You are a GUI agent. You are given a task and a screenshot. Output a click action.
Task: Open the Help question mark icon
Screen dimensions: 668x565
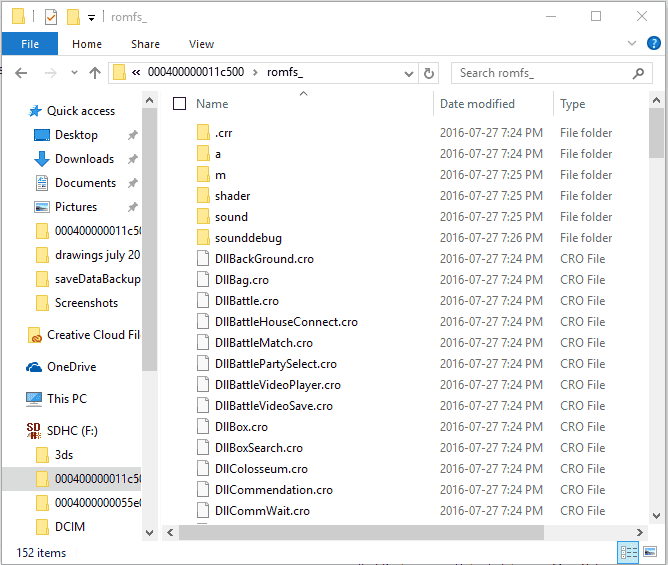[654, 43]
